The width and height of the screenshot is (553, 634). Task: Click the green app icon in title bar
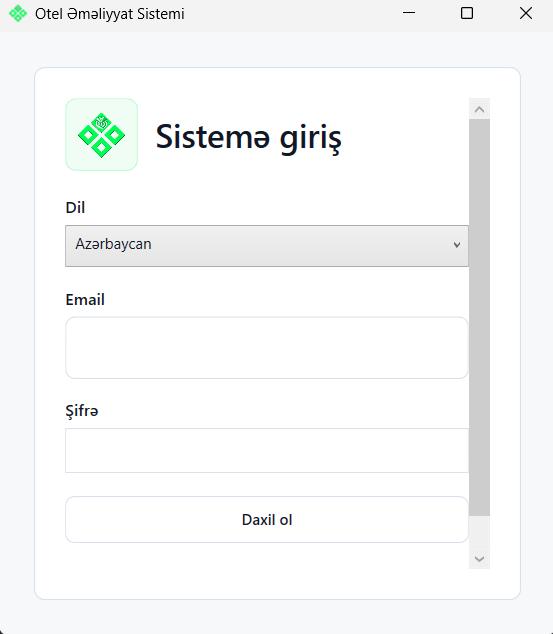coord(18,13)
